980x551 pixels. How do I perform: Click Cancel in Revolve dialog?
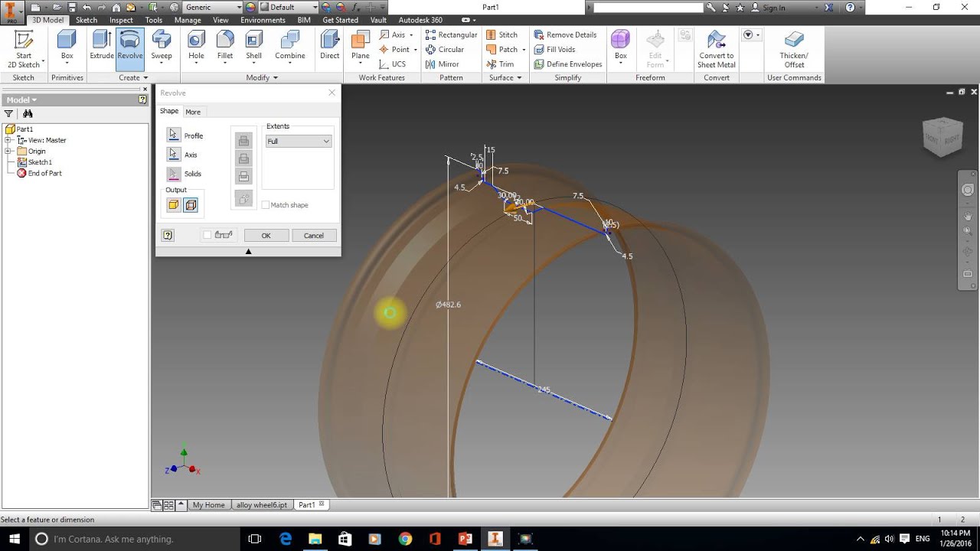click(x=314, y=236)
